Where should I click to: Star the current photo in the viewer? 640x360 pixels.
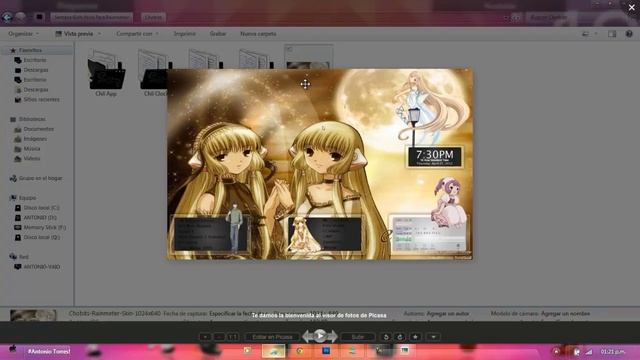(415, 337)
